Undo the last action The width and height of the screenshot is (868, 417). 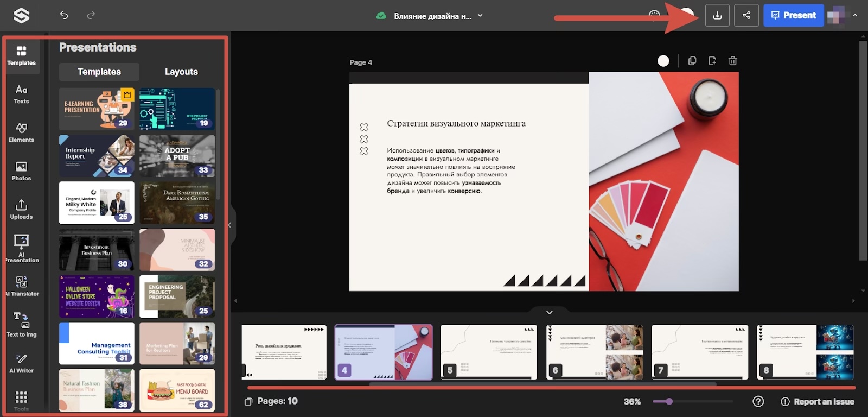[64, 15]
